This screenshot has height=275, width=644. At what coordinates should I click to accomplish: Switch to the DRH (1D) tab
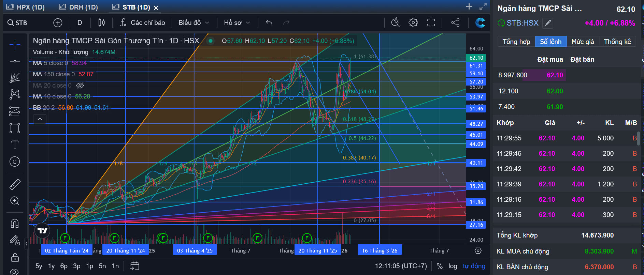click(78, 7)
